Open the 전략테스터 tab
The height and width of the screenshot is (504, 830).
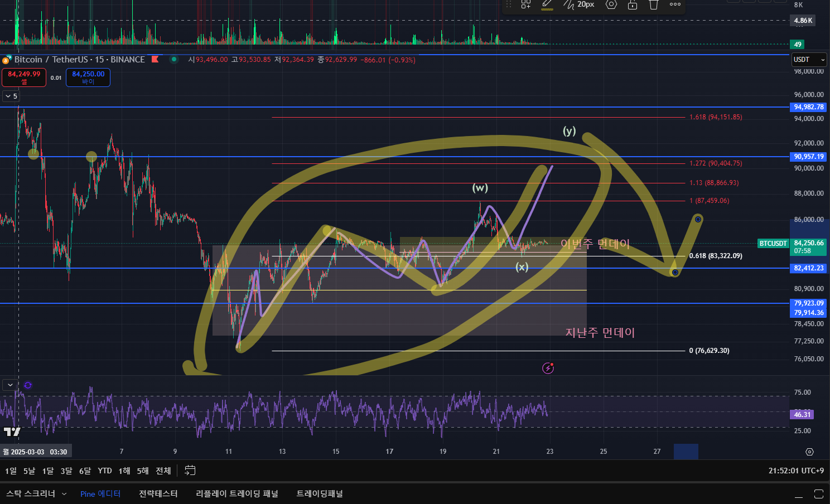(158, 494)
